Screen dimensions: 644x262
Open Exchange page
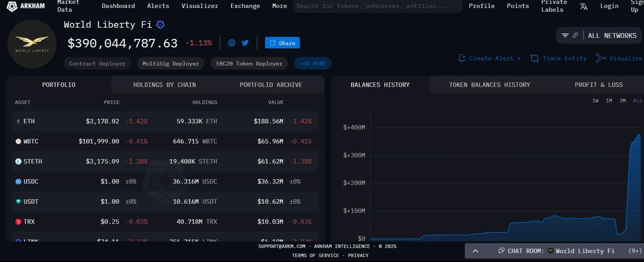click(245, 6)
